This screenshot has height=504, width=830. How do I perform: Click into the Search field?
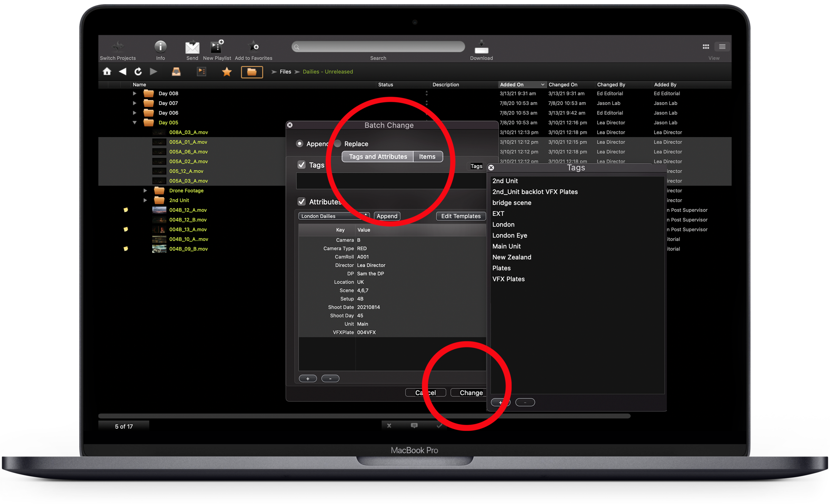(378, 47)
